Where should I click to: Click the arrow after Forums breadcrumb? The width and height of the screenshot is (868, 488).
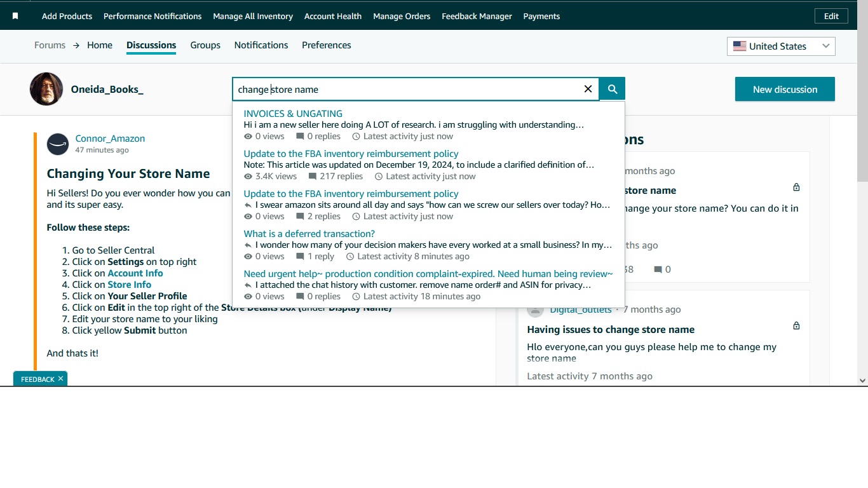(76, 45)
